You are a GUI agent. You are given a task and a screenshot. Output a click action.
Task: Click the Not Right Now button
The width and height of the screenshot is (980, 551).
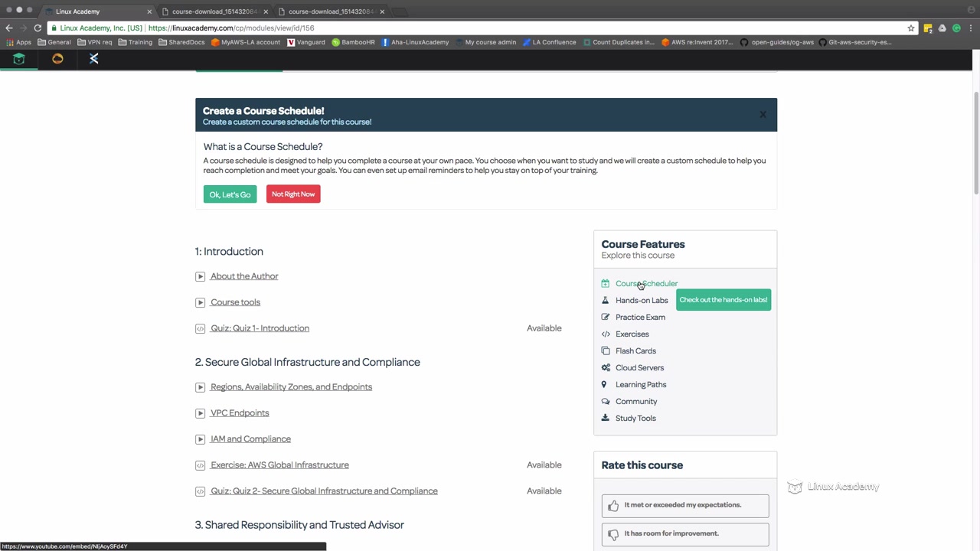tap(293, 194)
